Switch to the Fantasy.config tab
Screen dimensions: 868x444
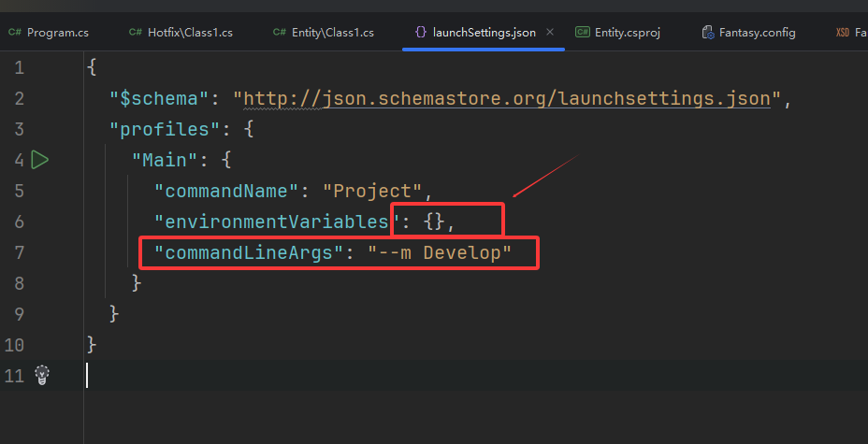pos(757,33)
